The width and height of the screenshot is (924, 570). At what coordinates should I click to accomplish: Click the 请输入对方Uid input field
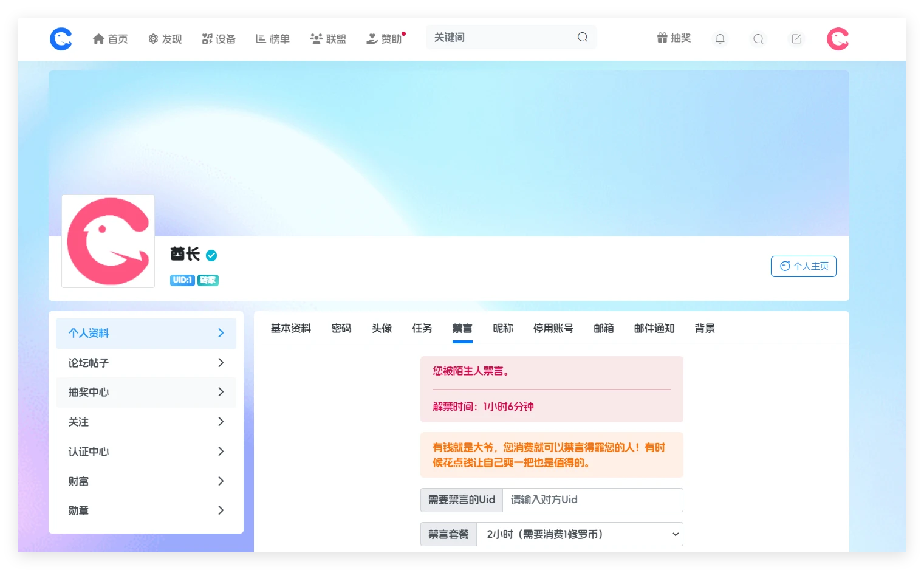point(592,500)
